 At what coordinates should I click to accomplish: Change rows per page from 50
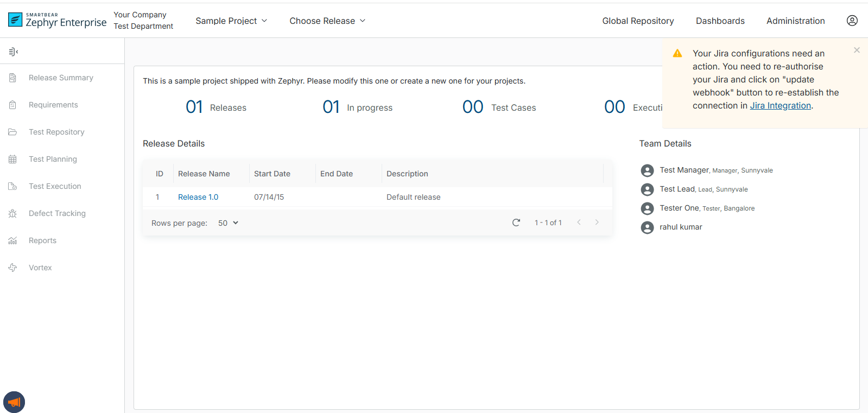click(x=228, y=223)
